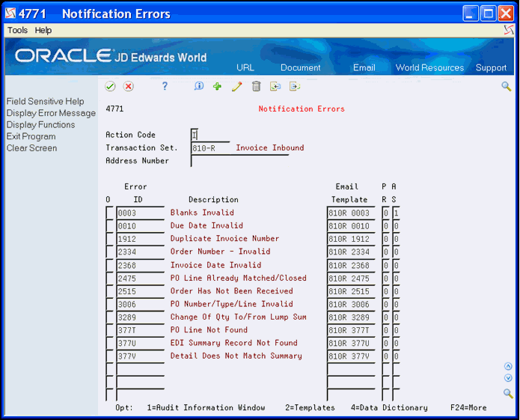Click option field for error 2475
520x420 pixels.
109,278
